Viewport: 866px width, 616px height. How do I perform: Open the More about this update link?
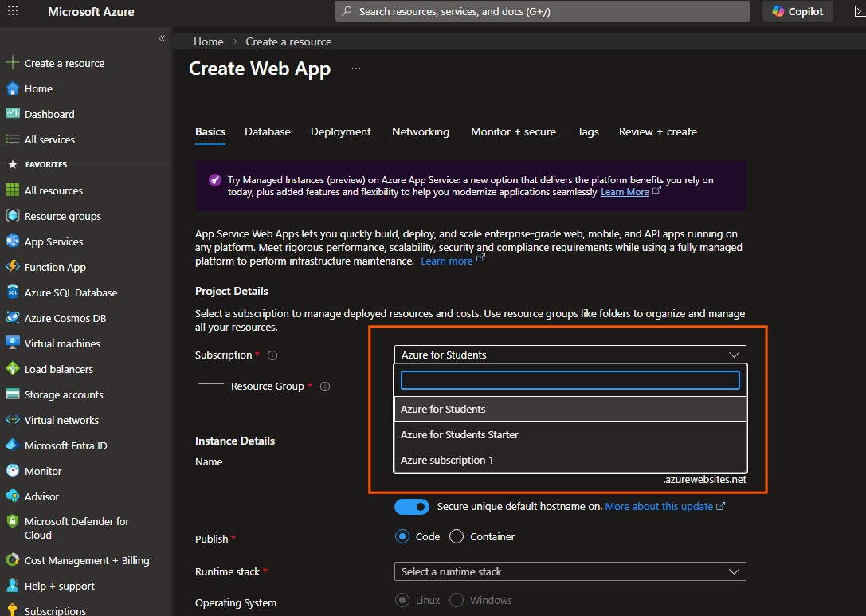[659, 507]
